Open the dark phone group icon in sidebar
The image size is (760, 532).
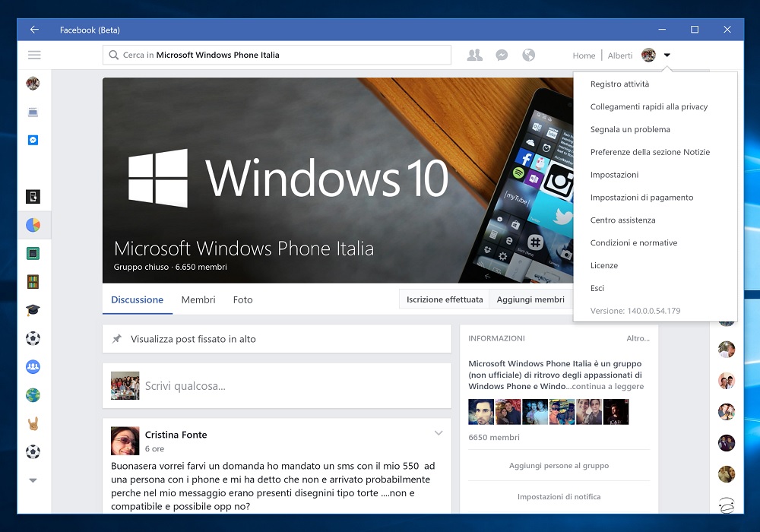(33, 197)
